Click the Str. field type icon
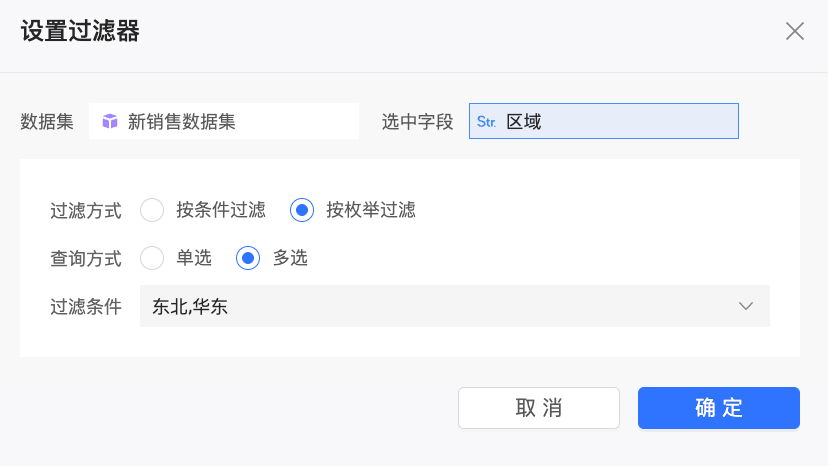828x466 pixels. click(486, 122)
